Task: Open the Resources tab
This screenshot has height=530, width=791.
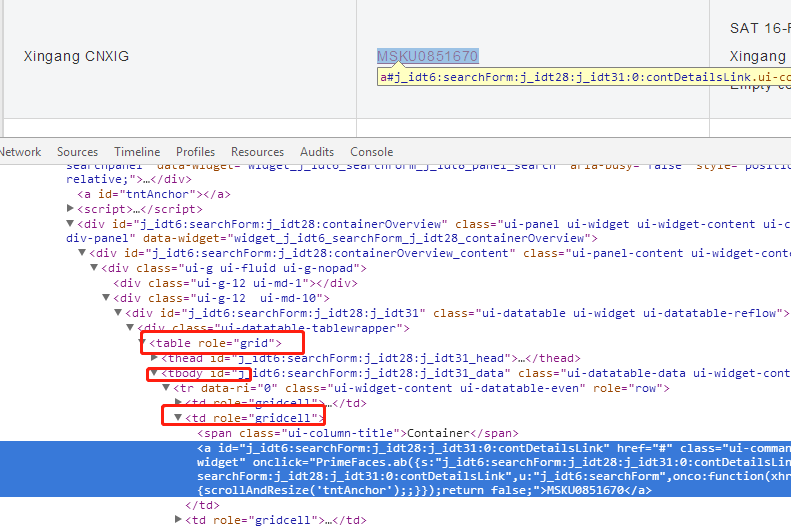Action: (257, 152)
